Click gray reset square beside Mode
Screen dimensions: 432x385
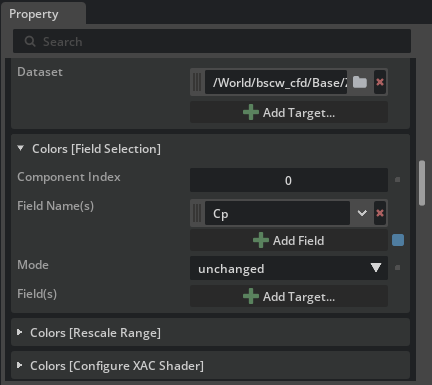pos(397,268)
